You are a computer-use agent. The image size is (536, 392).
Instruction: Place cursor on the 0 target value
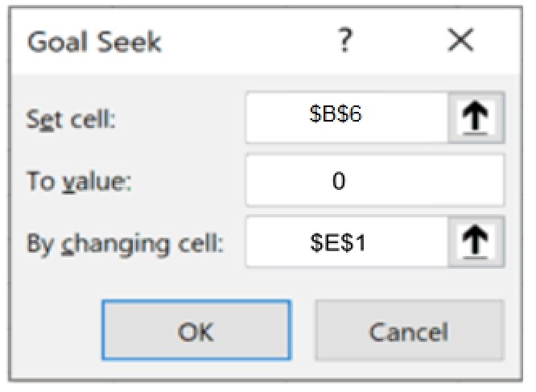click(338, 181)
